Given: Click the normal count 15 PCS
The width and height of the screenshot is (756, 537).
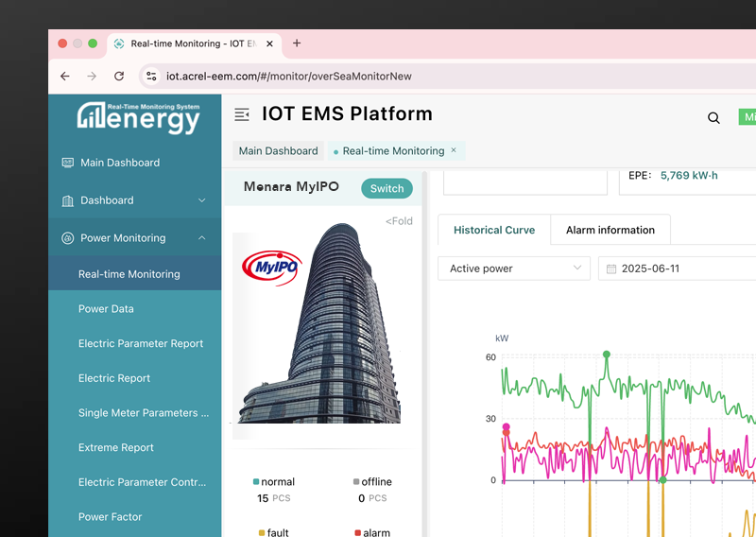Looking at the screenshot, I should coord(274,498).
